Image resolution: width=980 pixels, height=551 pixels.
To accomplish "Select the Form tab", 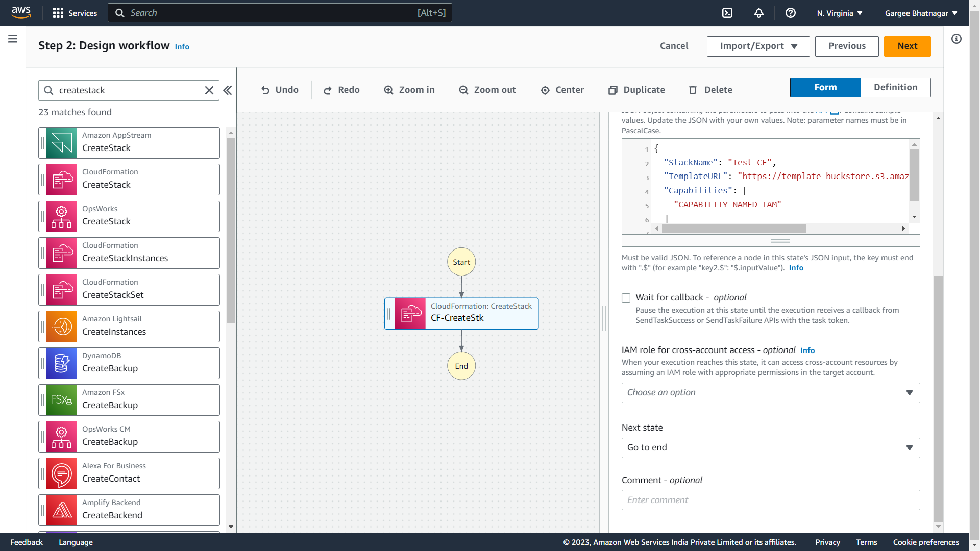I will point(825,87).
